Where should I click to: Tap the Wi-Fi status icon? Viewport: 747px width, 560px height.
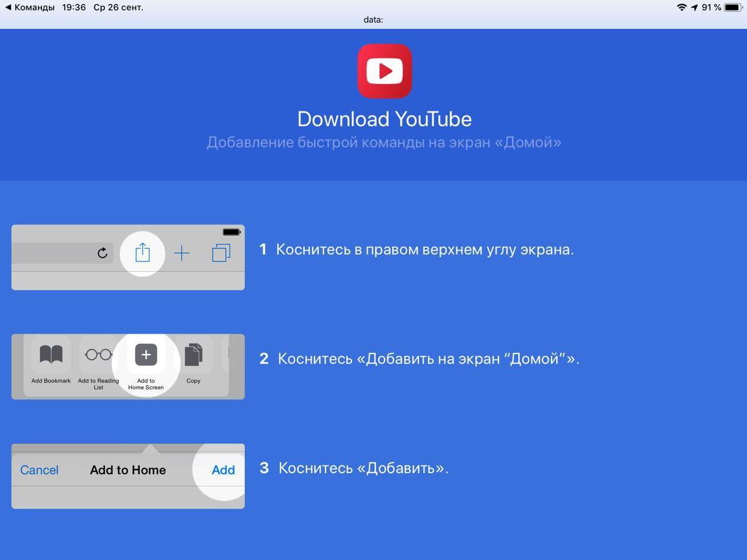point(682,8)
